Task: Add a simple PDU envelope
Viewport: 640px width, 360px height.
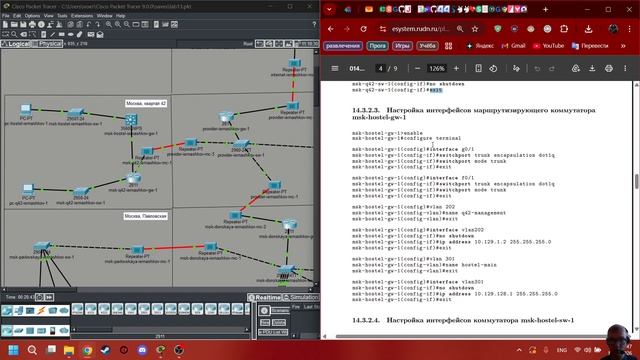Action: pyautogui.click(x=91, y=35)
